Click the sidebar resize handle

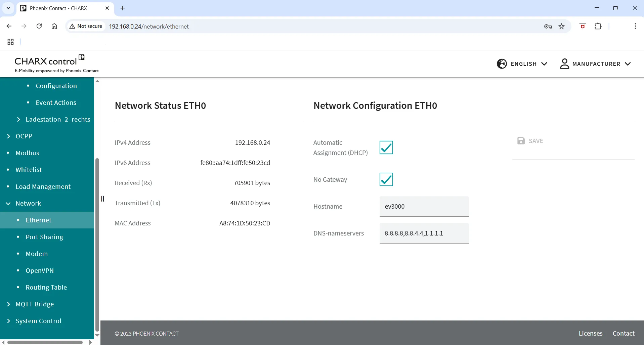pyautogui.click(x=102, y=199)
